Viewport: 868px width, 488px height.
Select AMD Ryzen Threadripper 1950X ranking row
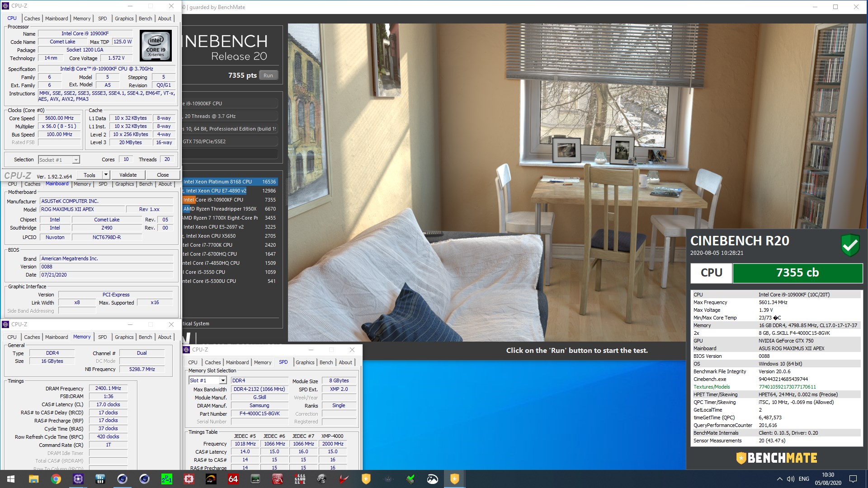tap(230, 209)
